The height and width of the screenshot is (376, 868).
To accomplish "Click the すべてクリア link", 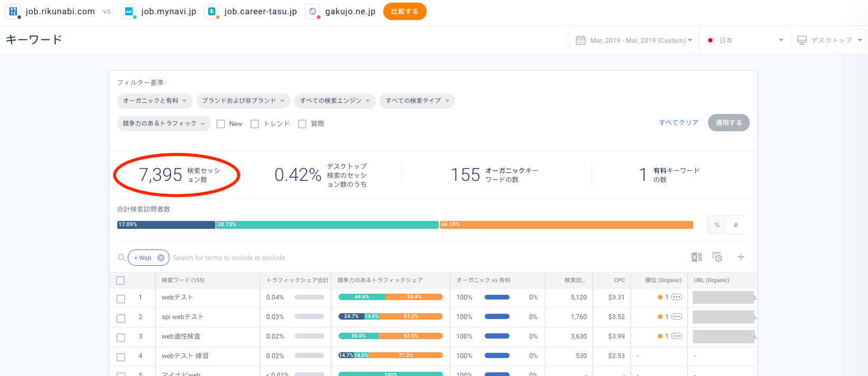I will (678, 123).
